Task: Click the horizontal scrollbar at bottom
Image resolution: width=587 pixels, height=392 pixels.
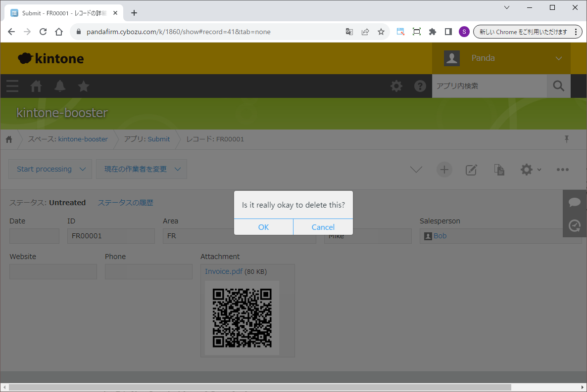Action: 260,387
